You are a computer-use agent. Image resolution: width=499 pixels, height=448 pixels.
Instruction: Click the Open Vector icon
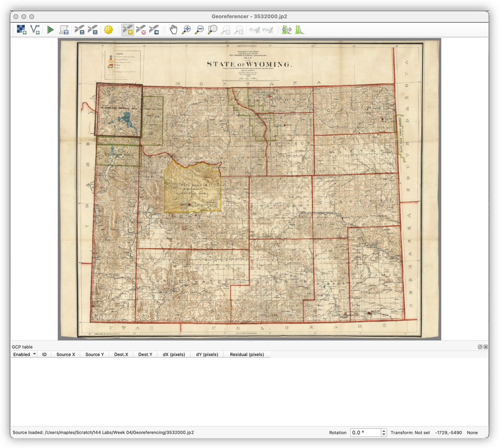coord(35,30)
